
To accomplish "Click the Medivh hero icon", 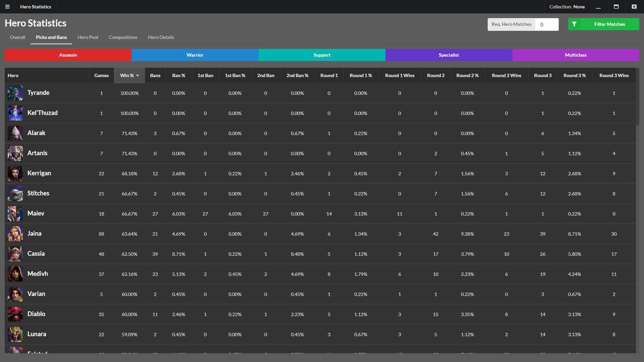I will (15, 274).
